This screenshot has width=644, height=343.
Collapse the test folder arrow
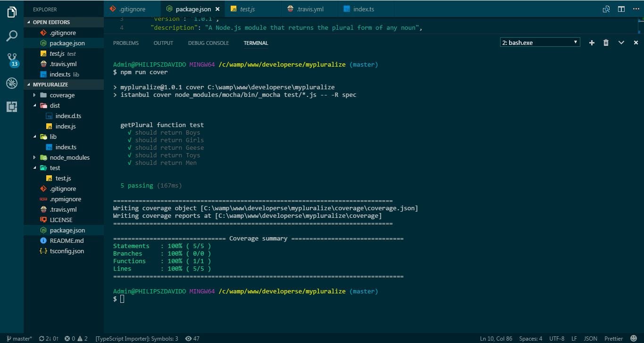coord(34,168)
